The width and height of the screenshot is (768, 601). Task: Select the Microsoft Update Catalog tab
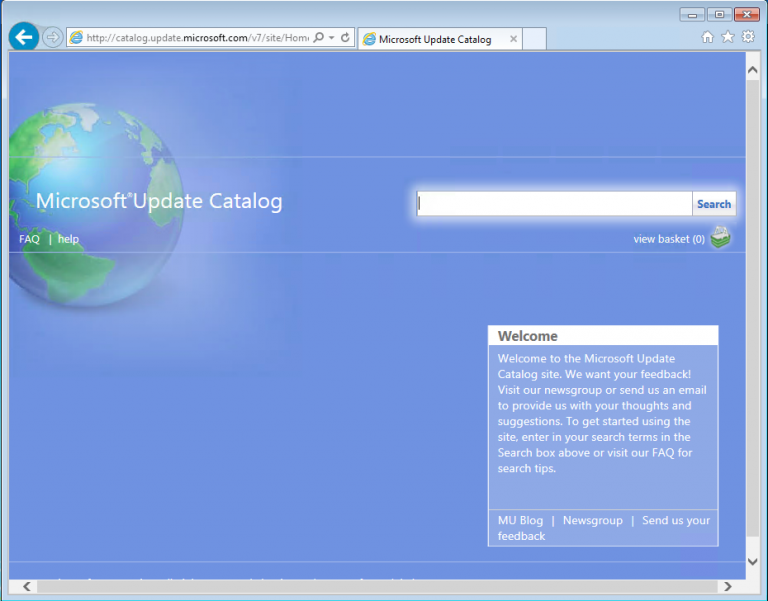point(435,39)
